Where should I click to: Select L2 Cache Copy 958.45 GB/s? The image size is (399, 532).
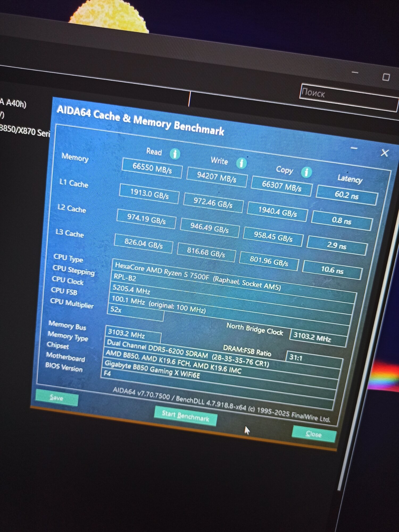273,236
